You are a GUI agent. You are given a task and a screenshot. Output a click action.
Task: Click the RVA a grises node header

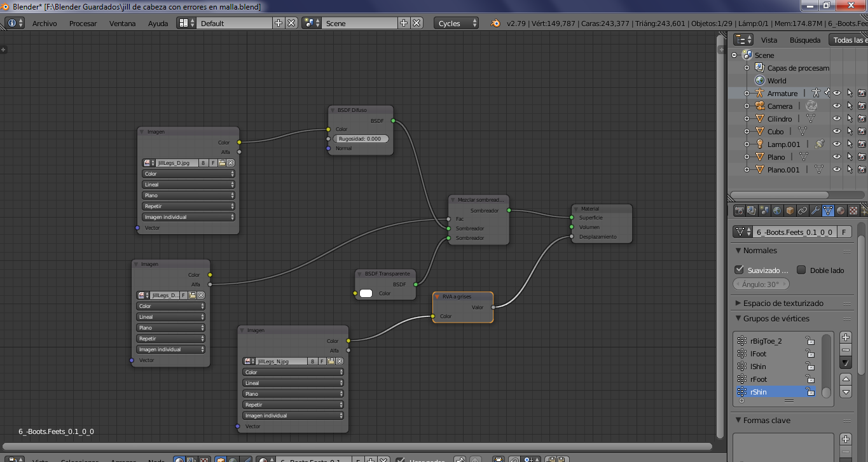463,297
